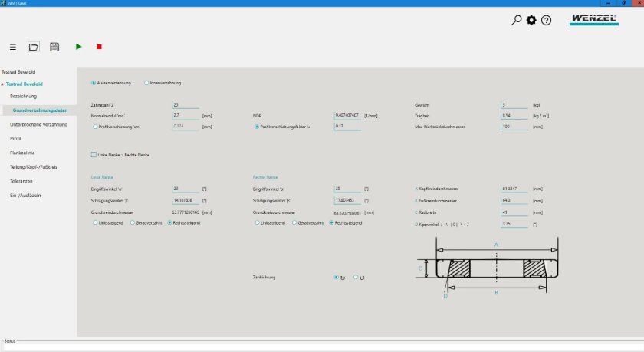
Task: Click the open folder icon
Action: 34,47
